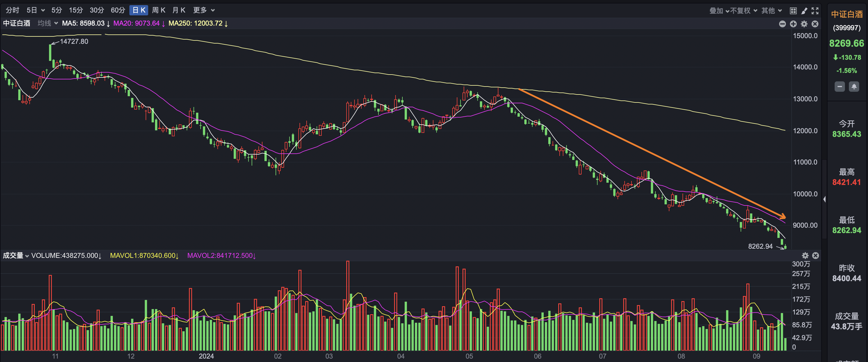Open the 不复权 adjustment dropdown
The height and width of the screenshot is (362, 868).
pos(744,11)
